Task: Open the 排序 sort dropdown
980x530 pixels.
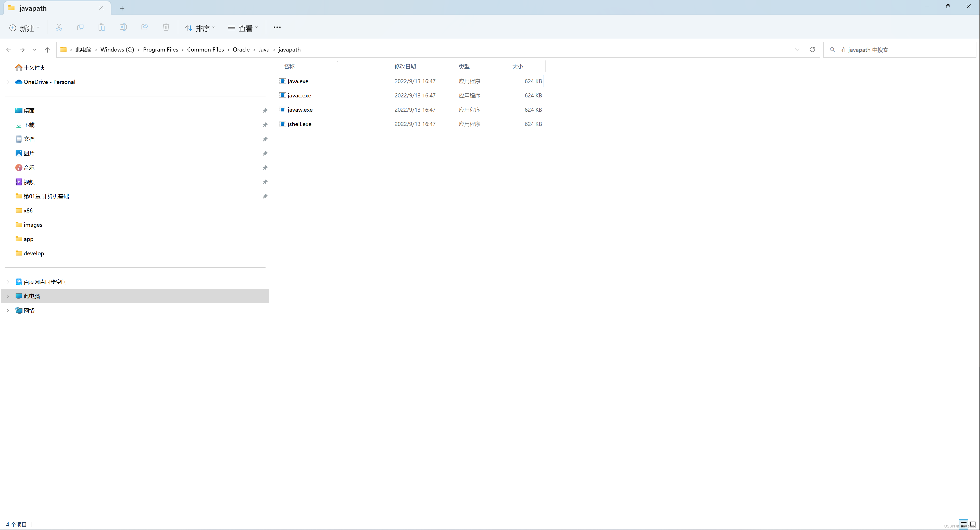Action: point(200,28)
